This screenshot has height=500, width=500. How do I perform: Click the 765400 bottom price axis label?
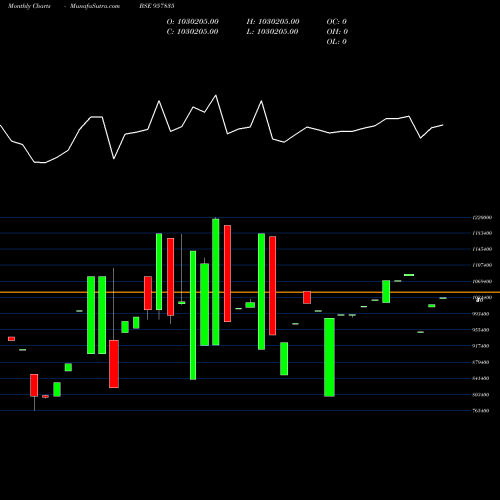(x=481, y=411)
